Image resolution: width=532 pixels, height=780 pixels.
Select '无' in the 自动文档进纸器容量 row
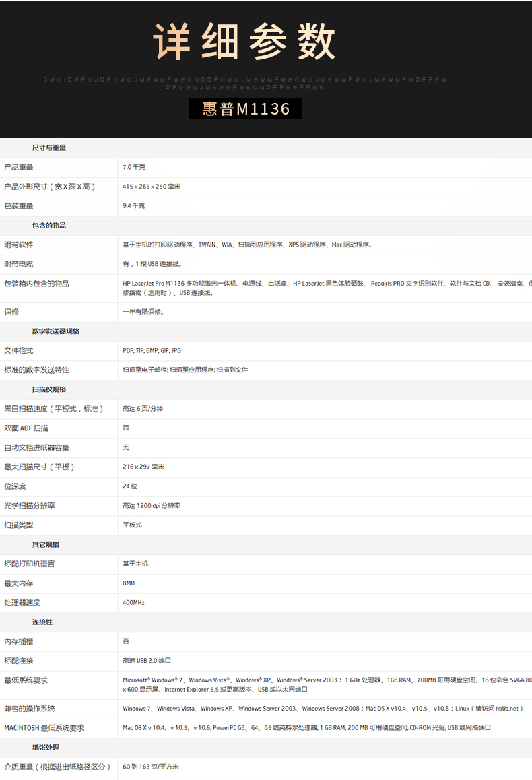coord(126,447)
